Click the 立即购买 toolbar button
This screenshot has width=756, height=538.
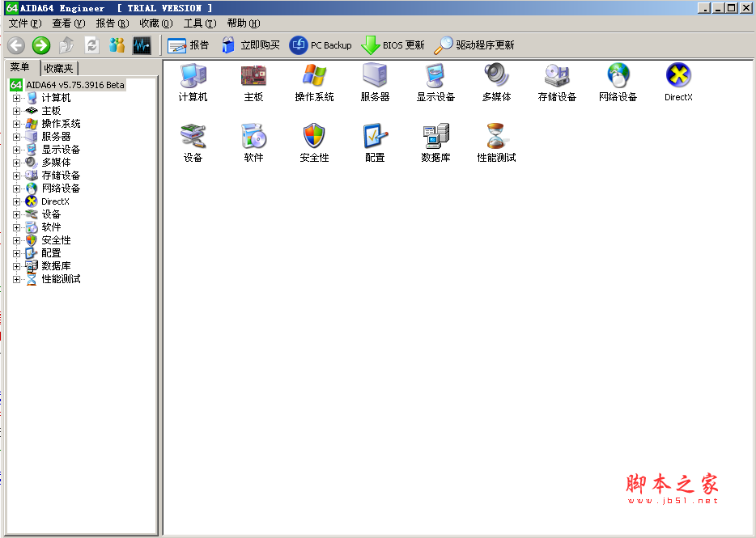[x=251, y=45]
